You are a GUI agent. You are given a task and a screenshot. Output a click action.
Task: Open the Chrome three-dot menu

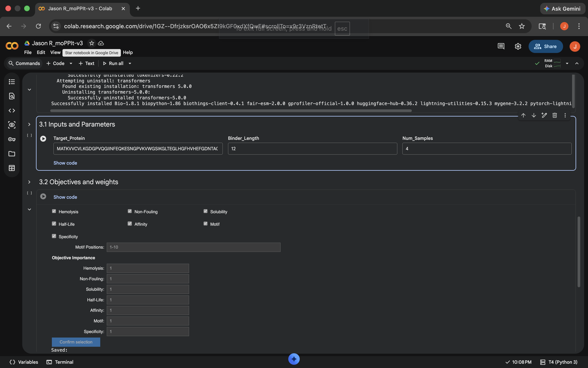(579, 26)
